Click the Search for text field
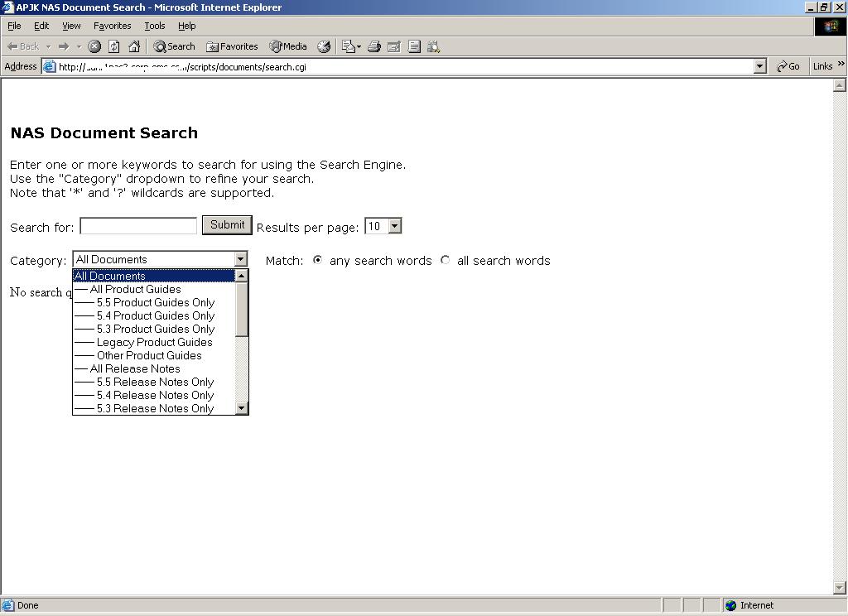 [x=138, y=226]
